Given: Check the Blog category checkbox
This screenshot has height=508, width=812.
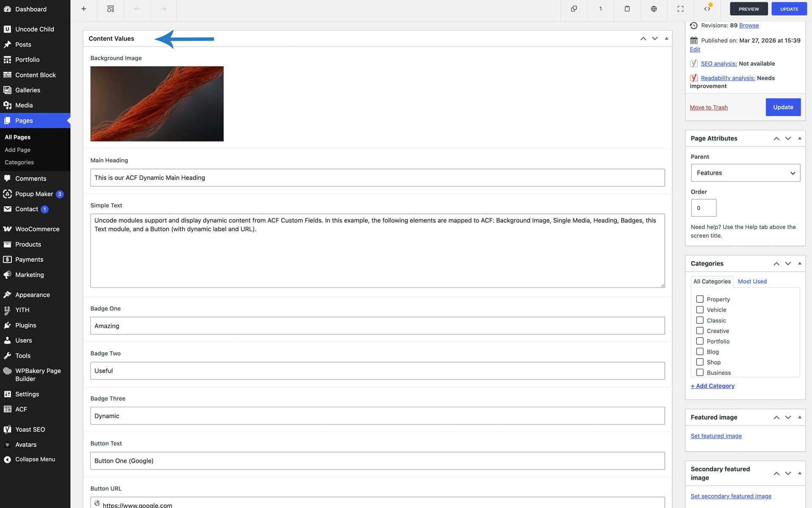Looking at the screenshot, I should (700, 352).
